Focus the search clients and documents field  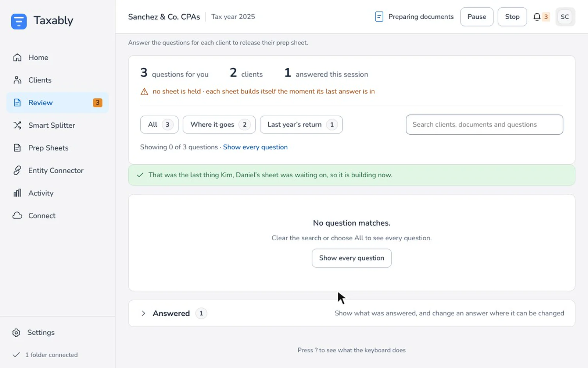pyautogui.click(x=484, y=125)
